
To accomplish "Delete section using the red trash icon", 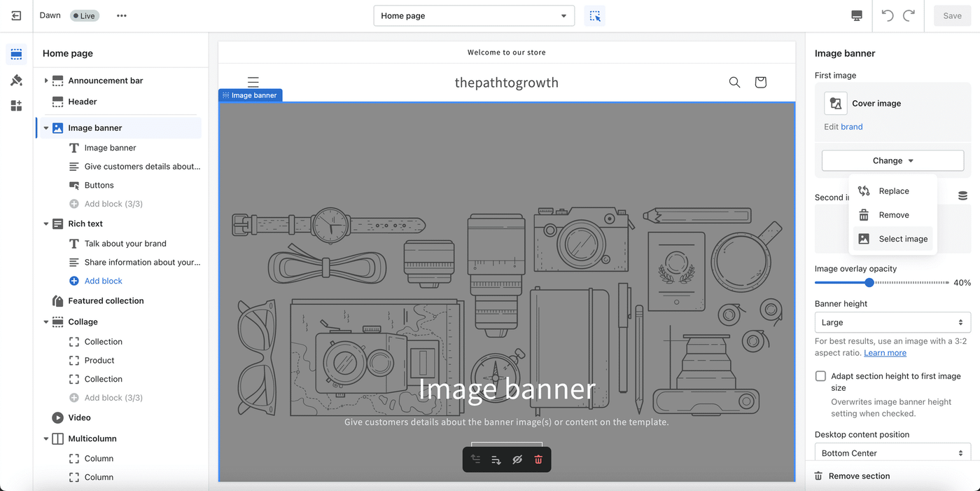I will coord(538,459).
